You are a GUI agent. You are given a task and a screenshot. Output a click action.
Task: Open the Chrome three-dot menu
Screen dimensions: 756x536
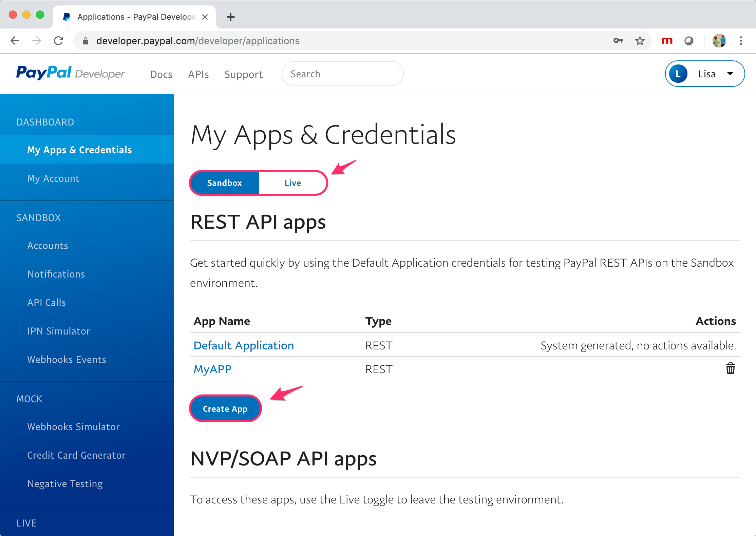point(741,41)
